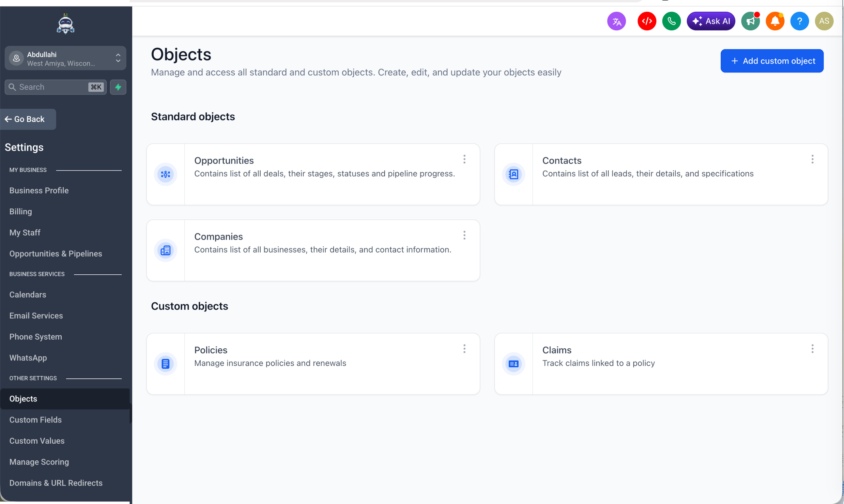Open the Companies card three-dot menu
Screen dimensions: 844x504
click(x=464, y=235)
